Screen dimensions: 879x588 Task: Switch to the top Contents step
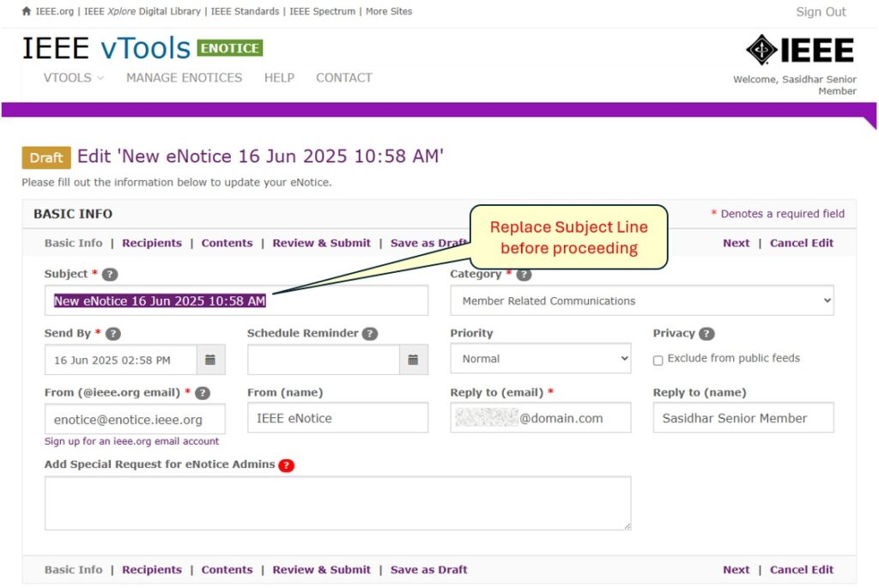[x=227, y=243]
